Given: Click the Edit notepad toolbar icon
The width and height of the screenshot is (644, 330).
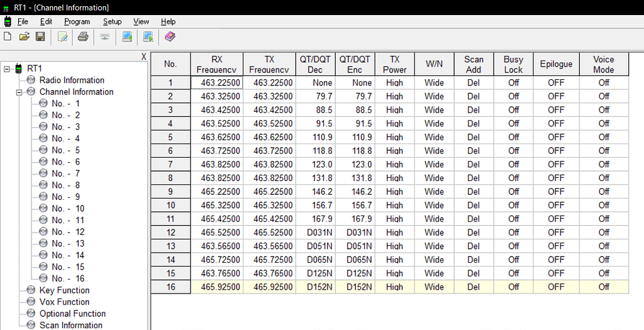Looking at the screenshot, I should (x=62, y=36).
